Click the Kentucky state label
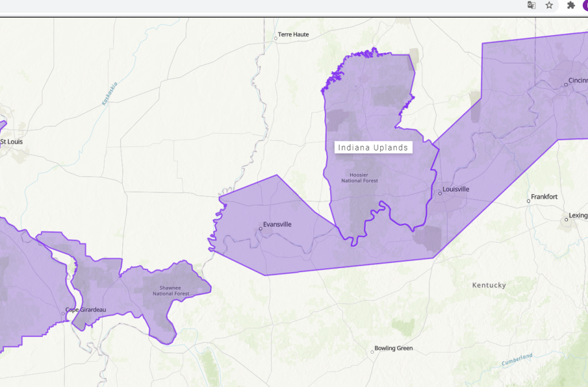 pos(489,285)
